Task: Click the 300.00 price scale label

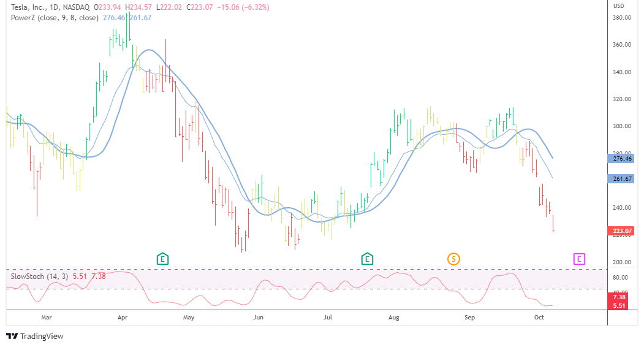Action: coord(622,126)
